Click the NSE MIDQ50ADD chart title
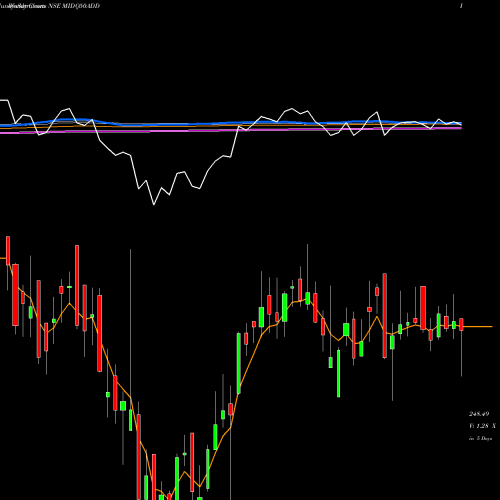500x500 pixels. click(x=74, y=6)
